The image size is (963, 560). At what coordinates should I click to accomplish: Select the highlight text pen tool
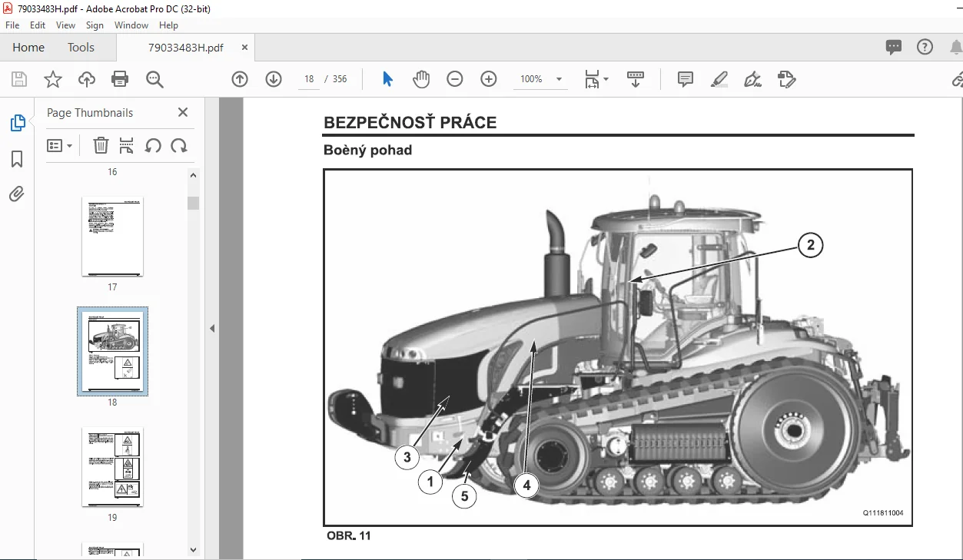(719, 79)
